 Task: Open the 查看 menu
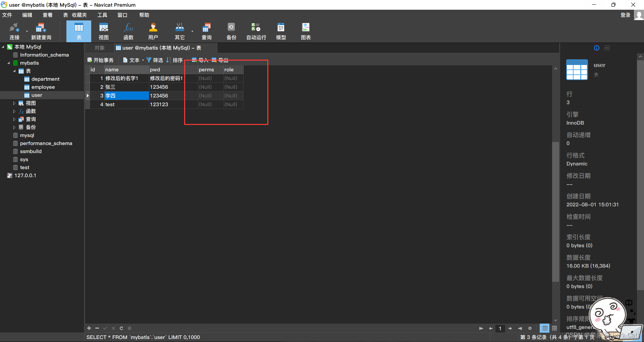tap(48, 15)
